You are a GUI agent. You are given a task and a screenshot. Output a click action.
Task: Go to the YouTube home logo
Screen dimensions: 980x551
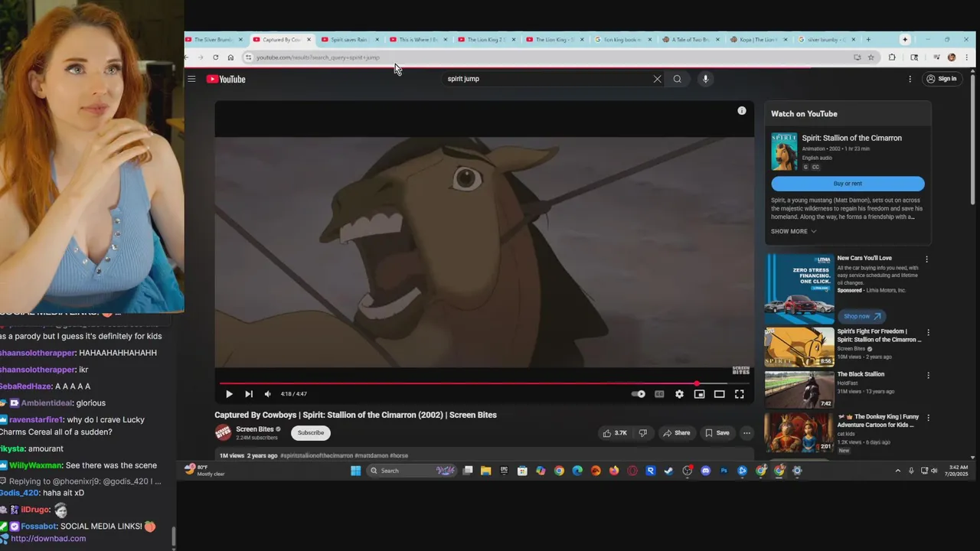point(226,79)
